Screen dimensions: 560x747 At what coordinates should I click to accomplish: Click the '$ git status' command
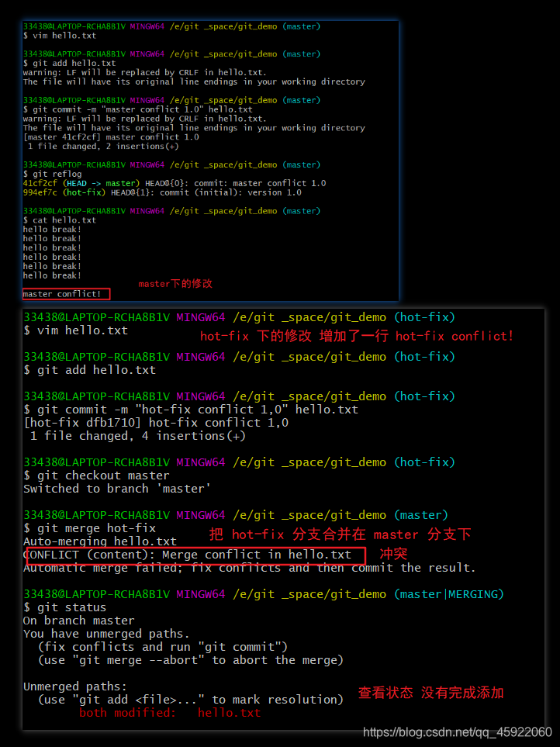[x=64, y=607]
